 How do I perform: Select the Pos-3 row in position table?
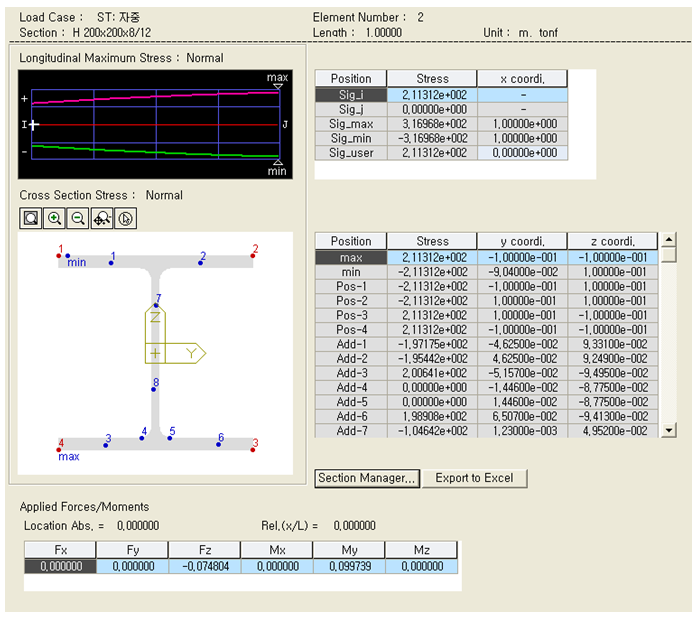point(350,315)
